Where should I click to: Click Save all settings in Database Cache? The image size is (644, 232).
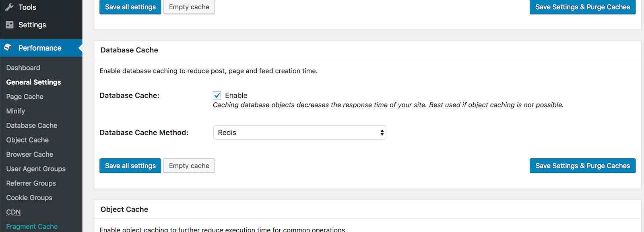[130, 166]
